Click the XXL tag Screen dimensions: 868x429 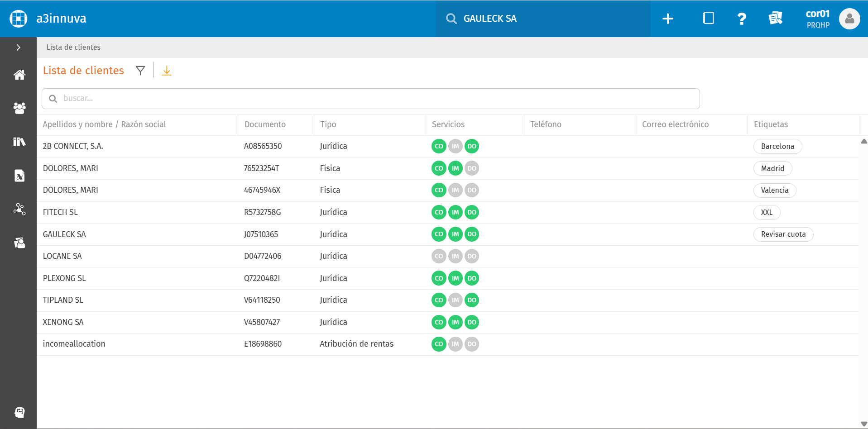click(767, 212)
